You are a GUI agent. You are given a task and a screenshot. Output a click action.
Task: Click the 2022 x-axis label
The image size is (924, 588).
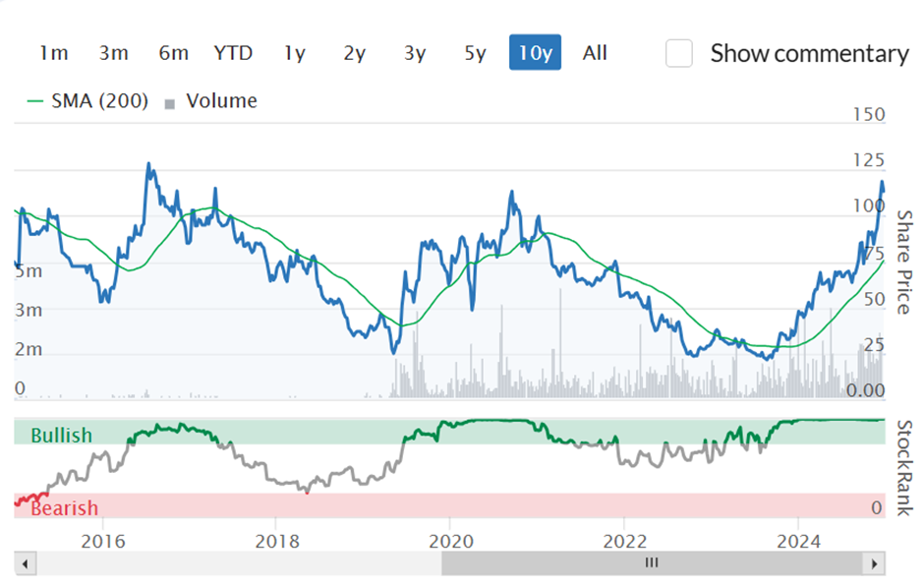[624, 541]
